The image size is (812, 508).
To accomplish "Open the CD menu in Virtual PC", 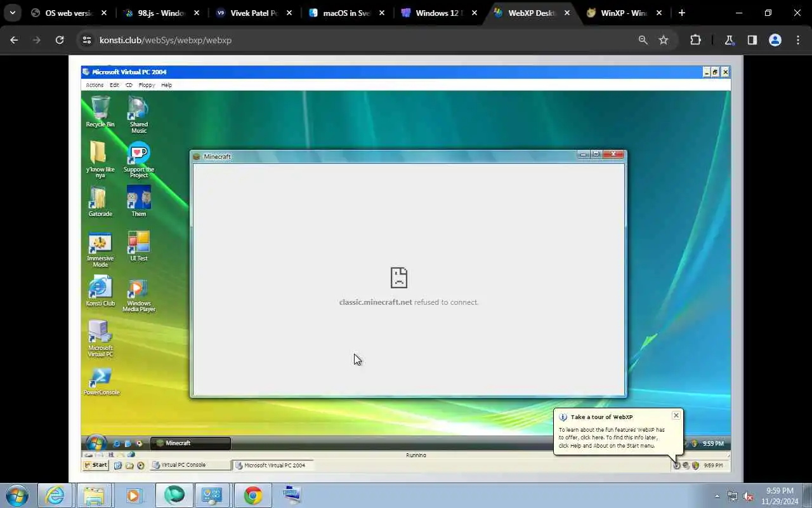I will 129,85.
